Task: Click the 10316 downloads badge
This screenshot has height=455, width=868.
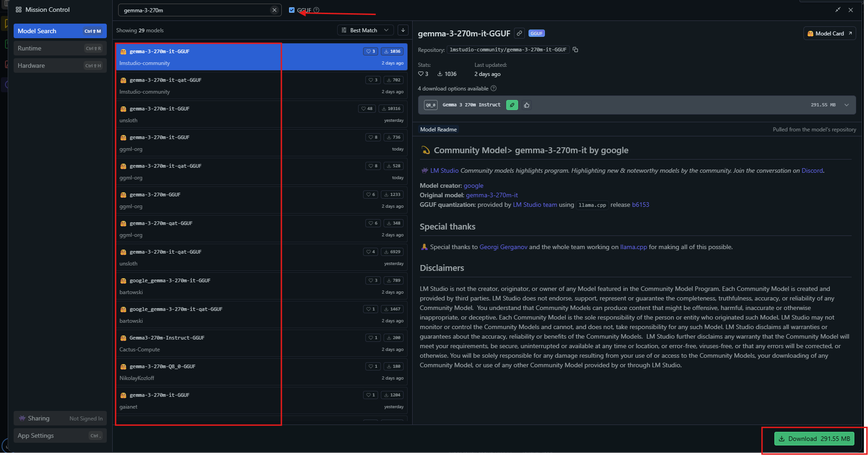Action: (391, 109)
